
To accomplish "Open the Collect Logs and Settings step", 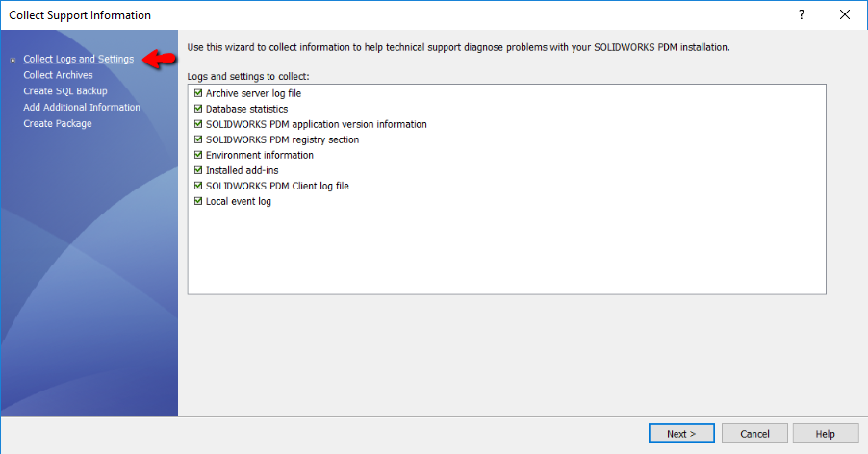I will pyautogui.click(x=79, y=59).
